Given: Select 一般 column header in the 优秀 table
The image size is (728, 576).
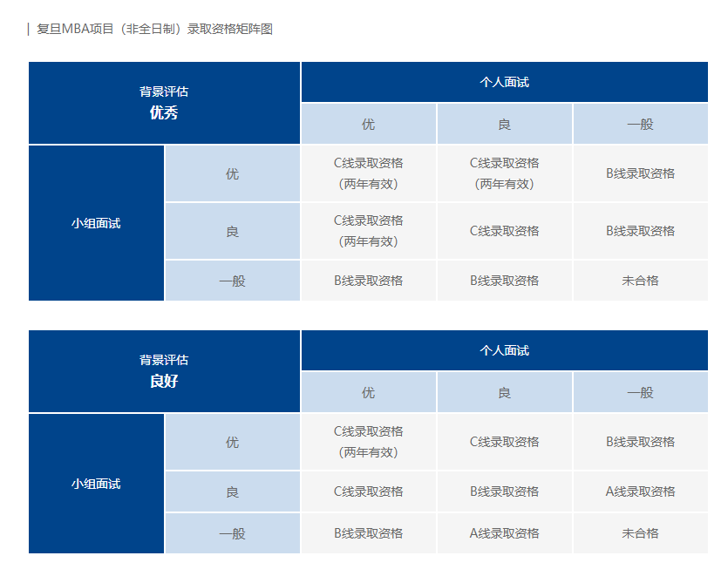Looking at the screenshot, I should click(x=640, y=124).
